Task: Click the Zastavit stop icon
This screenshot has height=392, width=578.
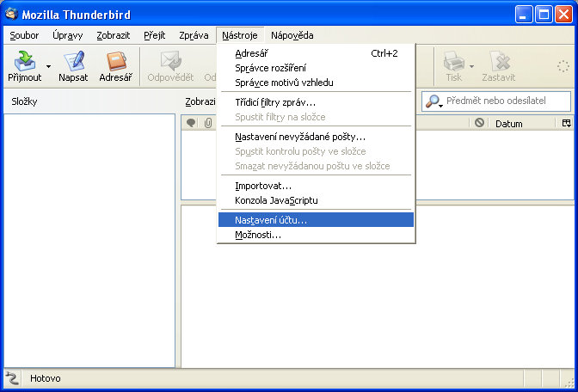Action: [x=499, y=61]
